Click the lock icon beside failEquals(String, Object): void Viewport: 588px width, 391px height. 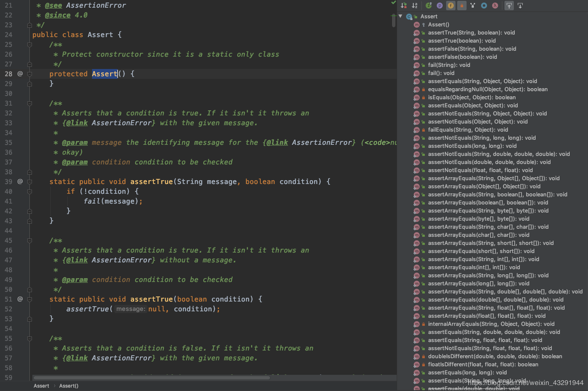pos(424,130)
